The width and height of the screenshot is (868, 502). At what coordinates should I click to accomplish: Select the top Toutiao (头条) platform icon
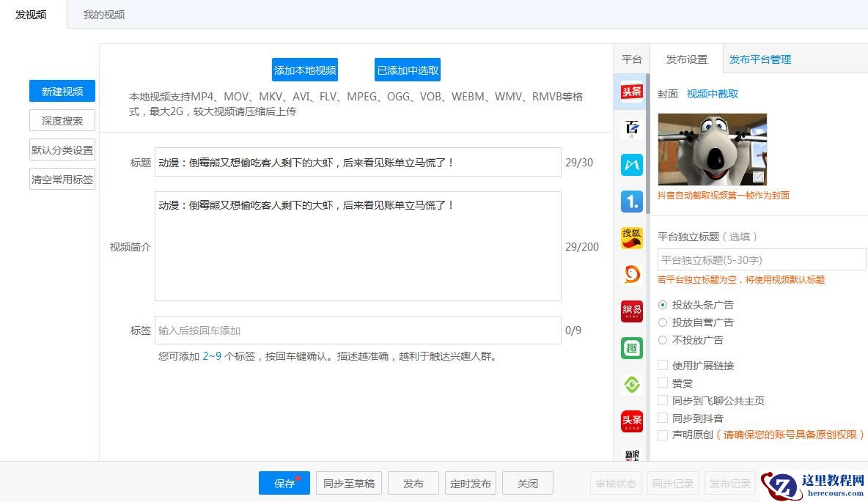631,92
